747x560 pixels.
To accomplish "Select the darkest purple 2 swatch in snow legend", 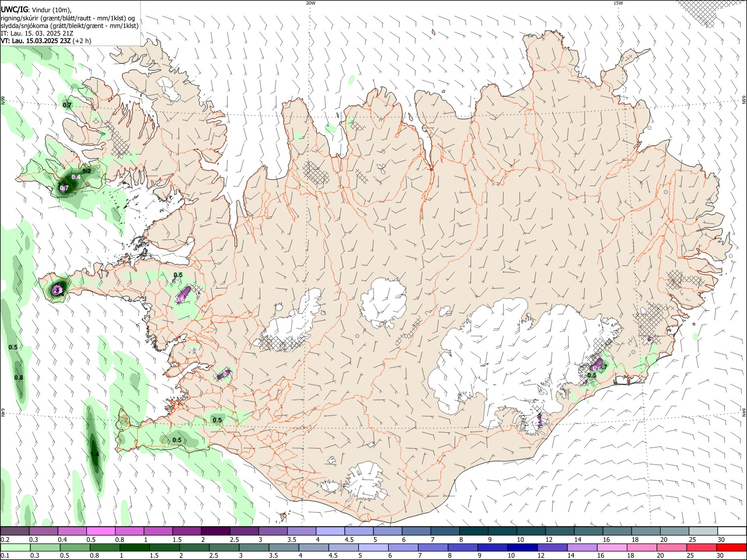I will [x=215, y=531].
